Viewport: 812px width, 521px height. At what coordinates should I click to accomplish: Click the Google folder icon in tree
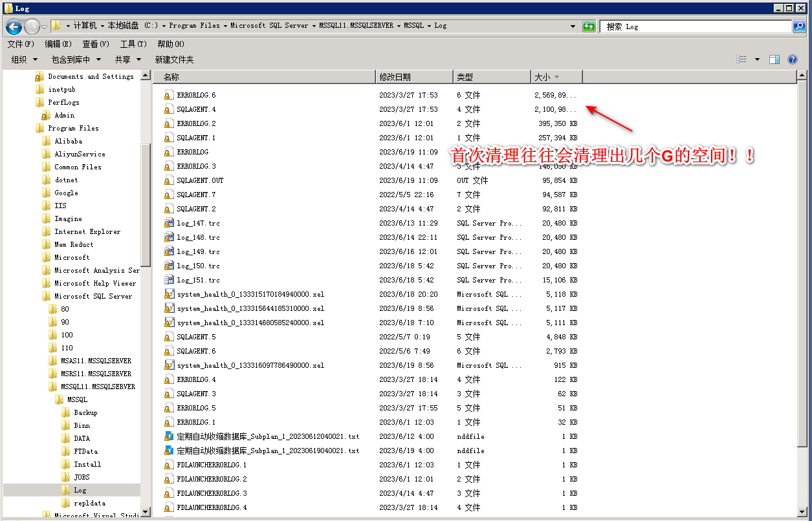pos(46,193)
